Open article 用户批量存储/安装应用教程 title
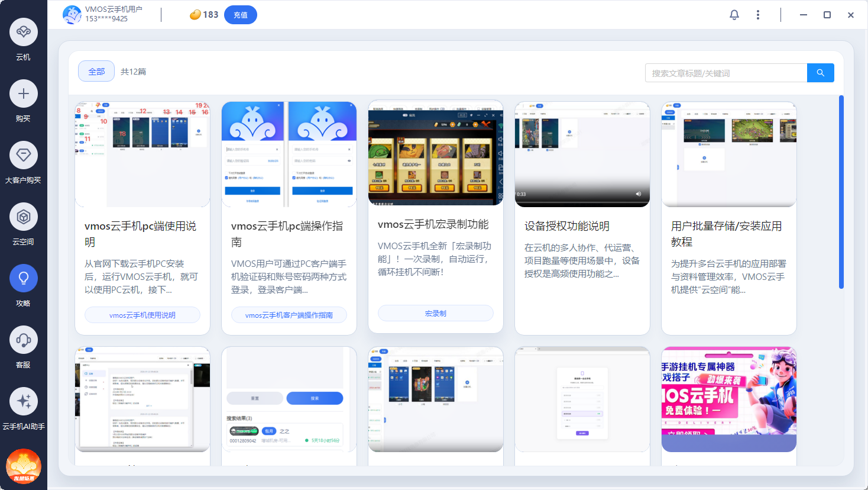 [727, 234]
